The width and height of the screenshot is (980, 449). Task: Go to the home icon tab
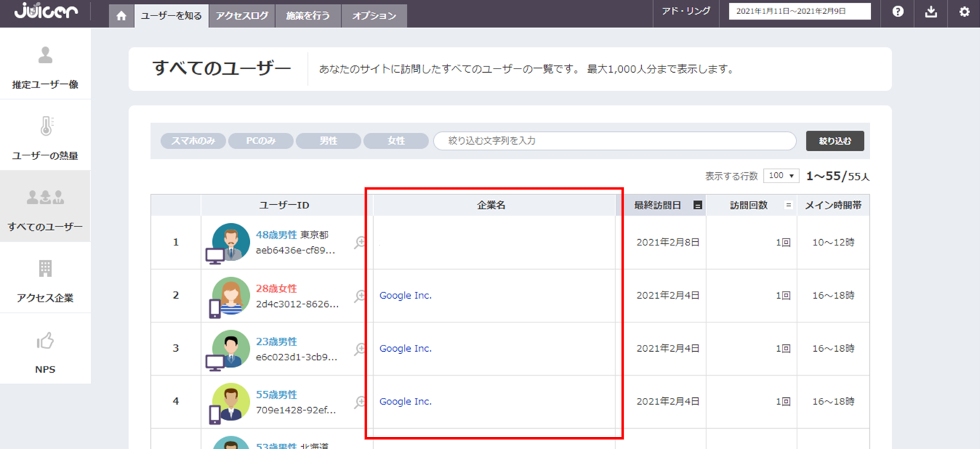point(122,16)
